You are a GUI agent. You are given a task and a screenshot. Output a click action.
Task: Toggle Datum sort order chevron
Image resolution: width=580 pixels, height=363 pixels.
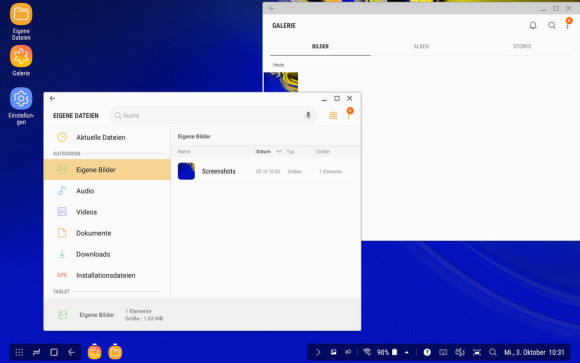tap(279, 151)
